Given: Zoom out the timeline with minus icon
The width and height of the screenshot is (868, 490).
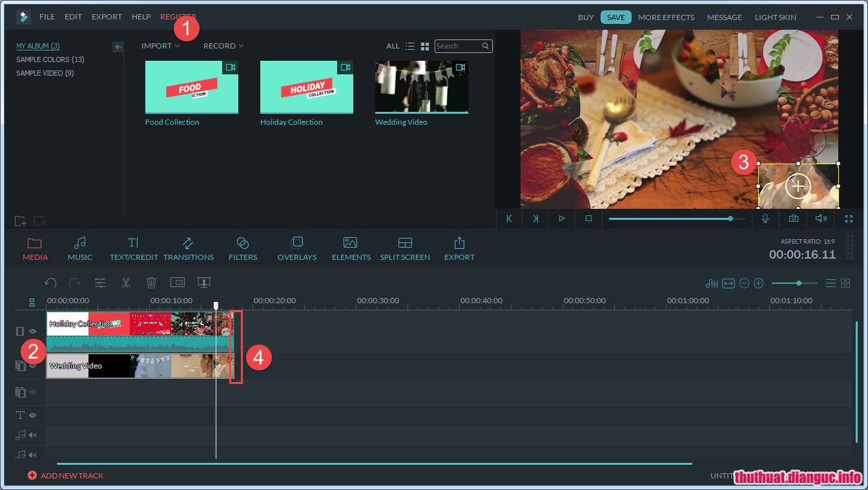Looking at the screenshot, I should (x=744, y=283).
